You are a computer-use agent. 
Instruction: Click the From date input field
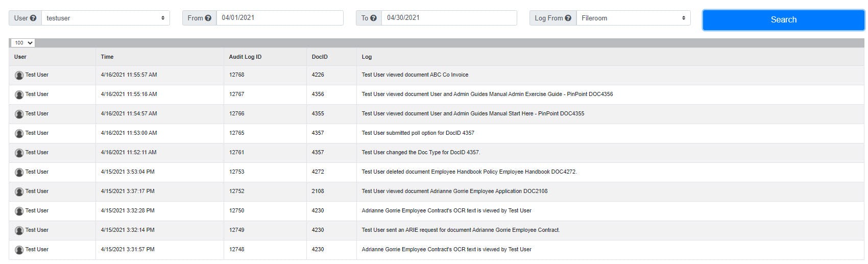(279, 18)
